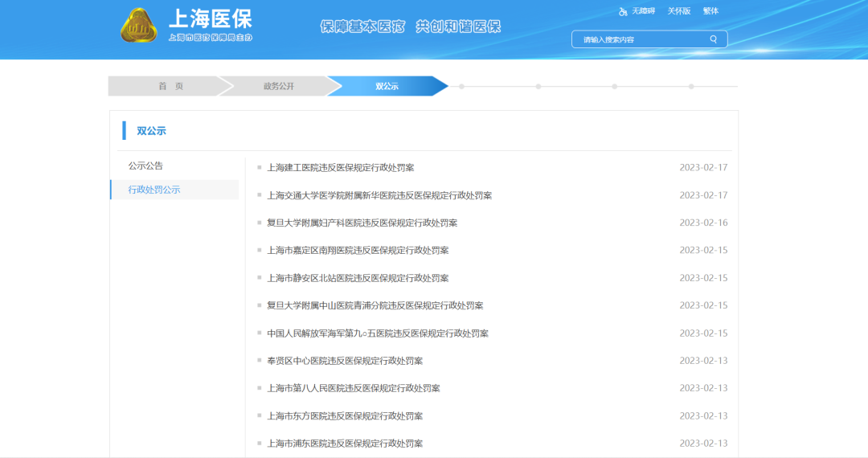The height and width of the screenshot is (458, 868).
Task: Switch to 关怀版 care mode
Action: click(678, 11)
